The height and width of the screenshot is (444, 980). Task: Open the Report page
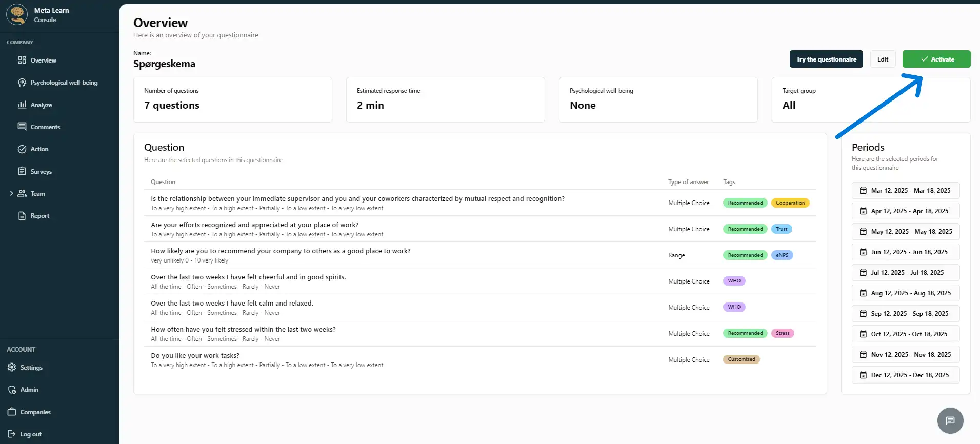click(39, 216)
